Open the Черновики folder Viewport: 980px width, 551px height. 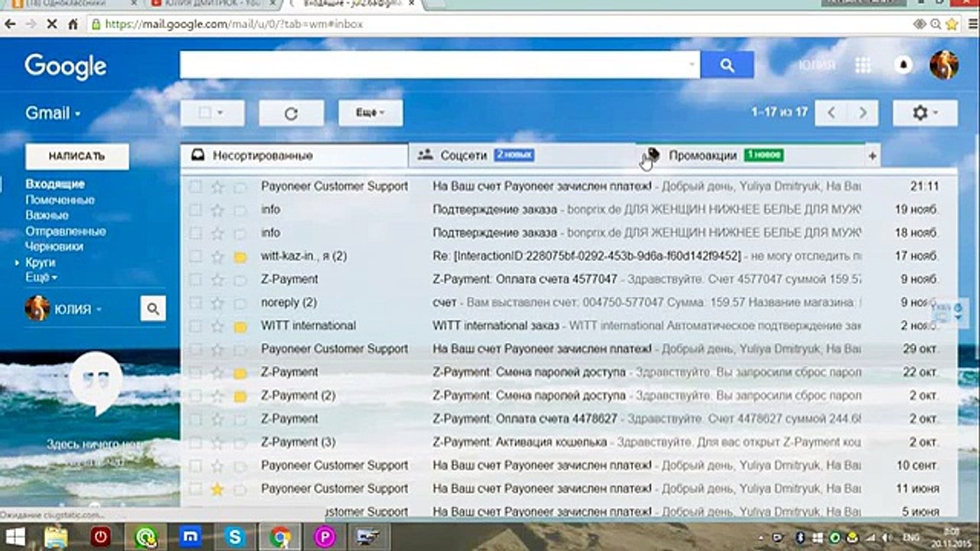54,246
